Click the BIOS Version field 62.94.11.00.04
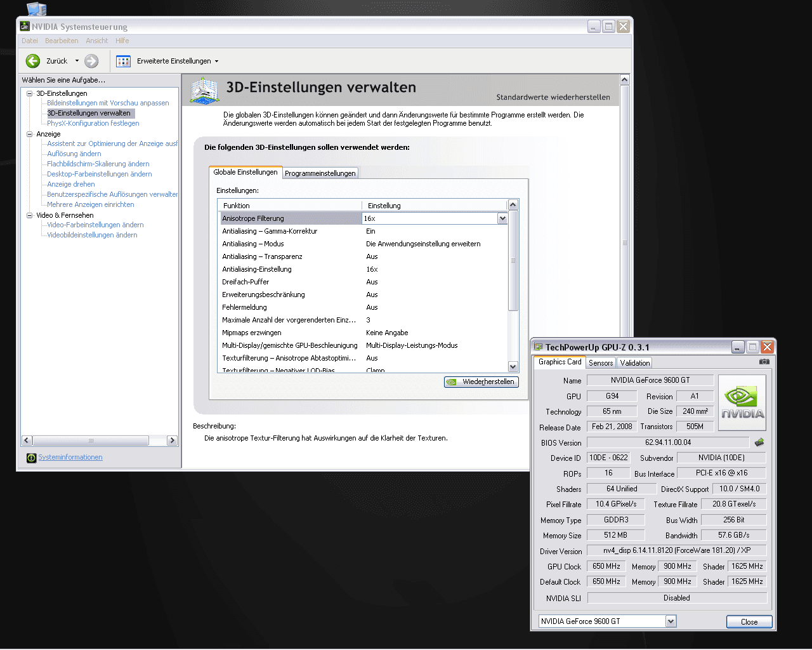This screenshot has width=812, height=650. click(x=668, y=442)
